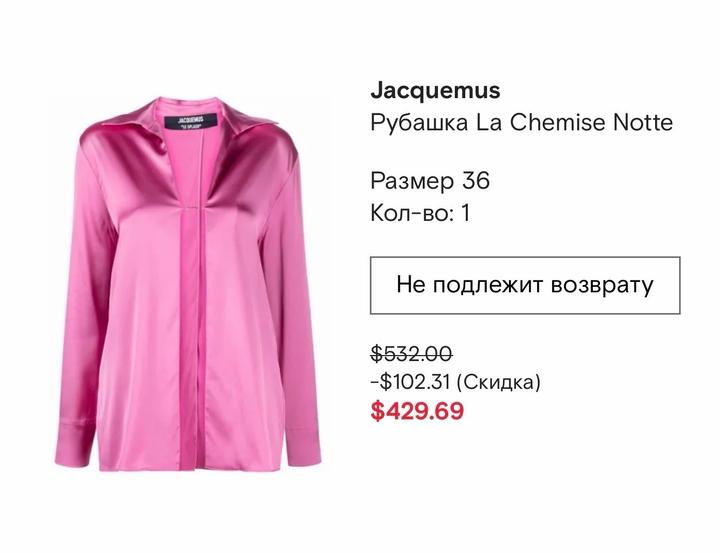This screenshot has height=553, width=720.
Task: Click the number 36 next to Размер
Action: coord(476,180)
